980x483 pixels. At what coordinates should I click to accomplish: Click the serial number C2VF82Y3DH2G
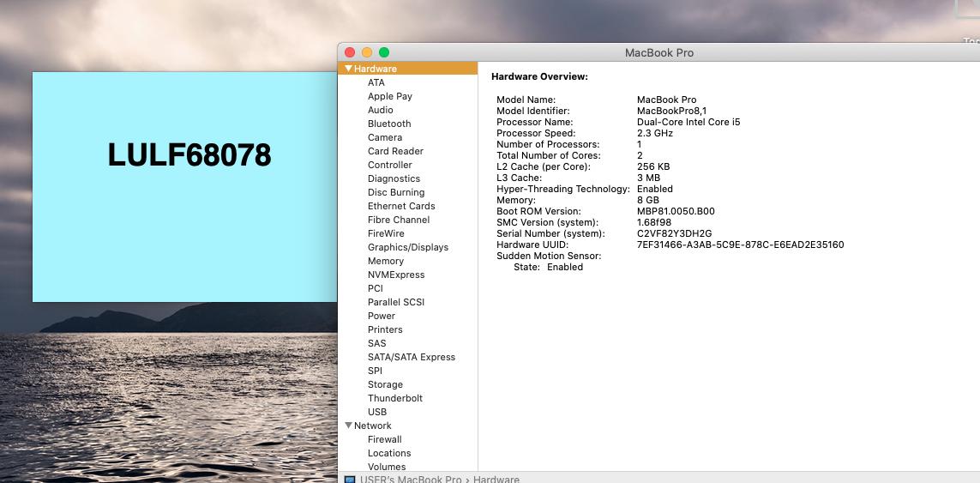pos(675,234)
